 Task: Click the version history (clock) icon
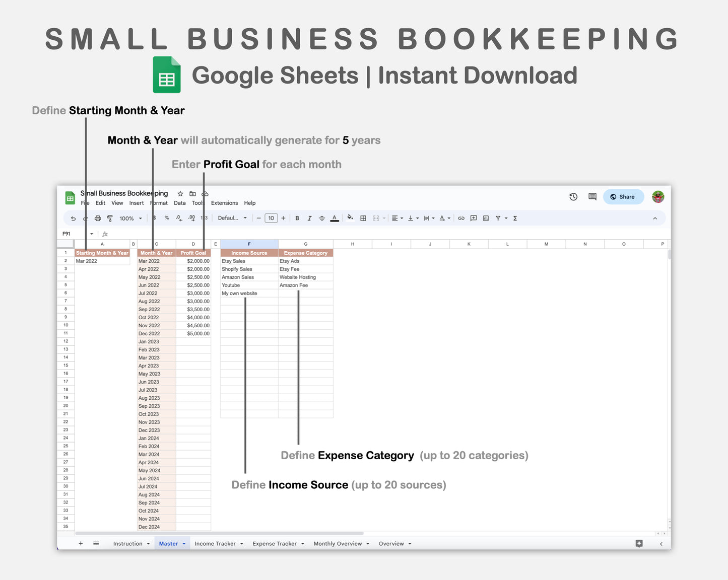pos(573,196)
